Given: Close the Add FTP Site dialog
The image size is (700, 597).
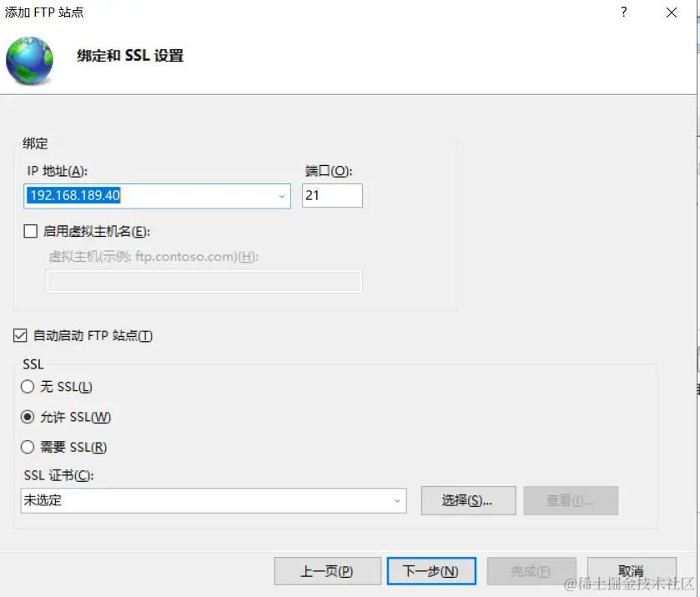Looking at the screenshot, I should [672, 13].
